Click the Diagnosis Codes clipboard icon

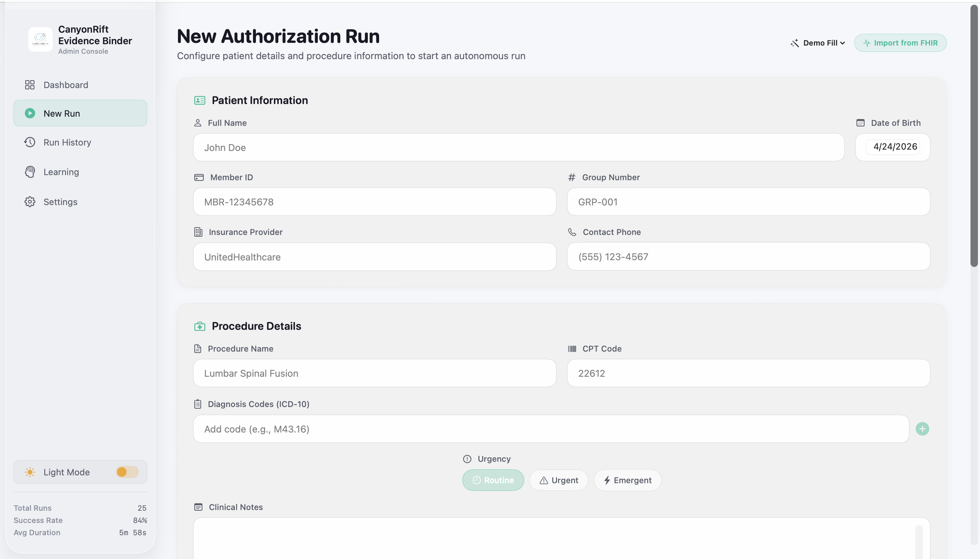(x=198, y=404)
